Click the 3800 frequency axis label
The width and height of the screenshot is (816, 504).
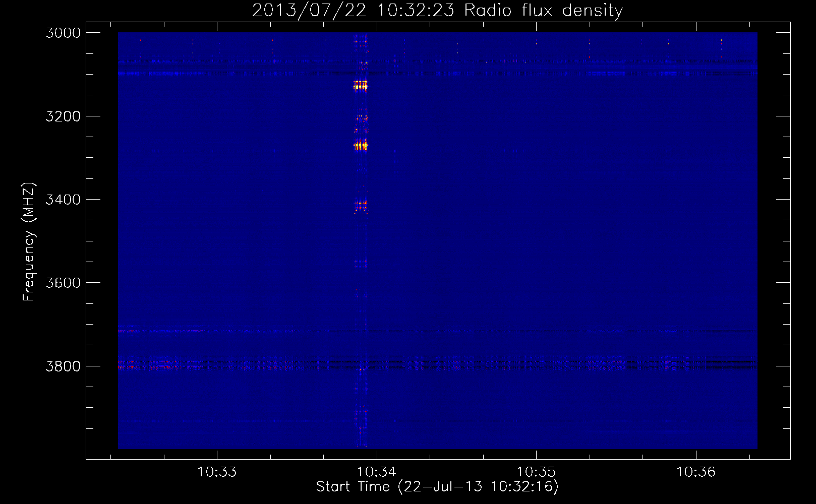(x=63, y=366)
